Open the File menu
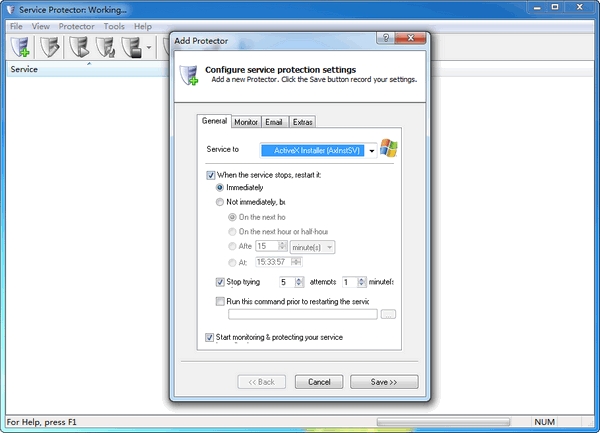600x433 pixels. pyautogui.click(x=16, y=26)
